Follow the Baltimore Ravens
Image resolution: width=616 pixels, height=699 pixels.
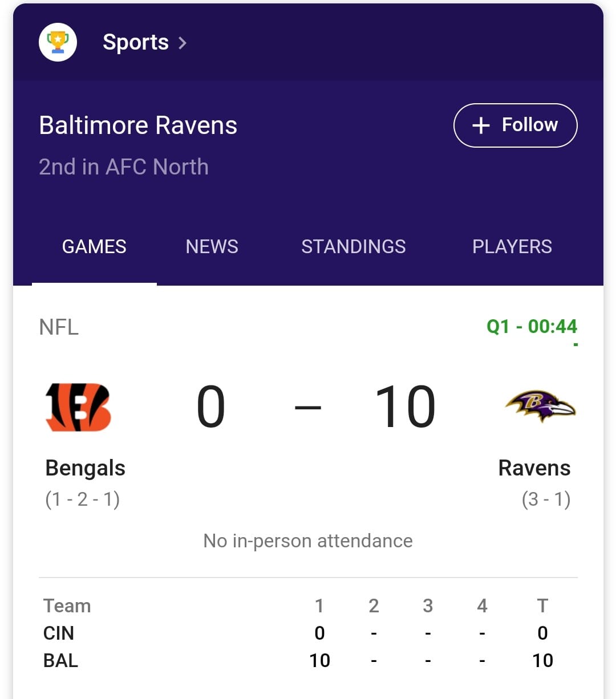pyautogui.click(x=515, y=125)
